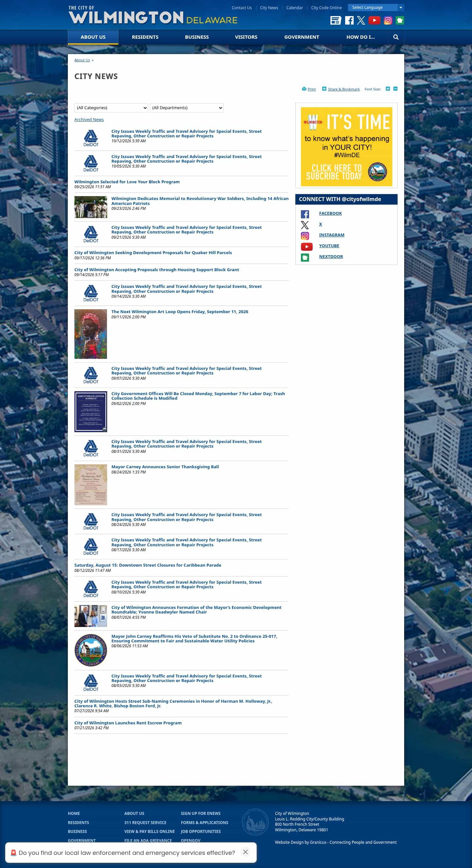This screenshot has height=868, width=472.
Task: Decrease font size with the minus icon
Action: point(396,89)
